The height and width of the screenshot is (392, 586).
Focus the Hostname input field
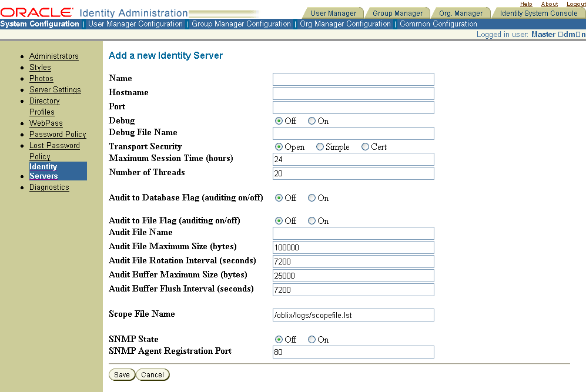(x=353, y=93)
